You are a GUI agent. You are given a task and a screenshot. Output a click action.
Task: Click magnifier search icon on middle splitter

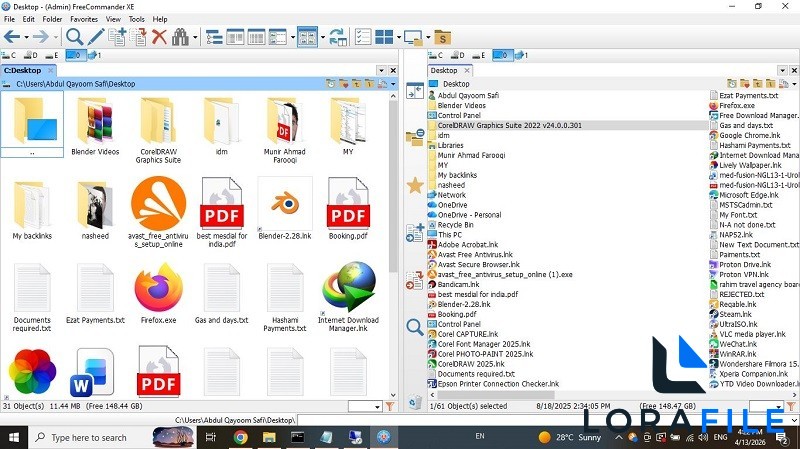[x=415, y=327]
